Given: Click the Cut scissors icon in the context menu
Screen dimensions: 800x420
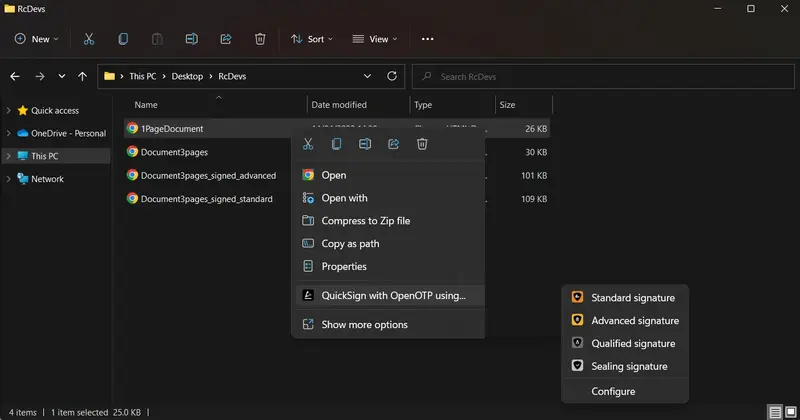Looking at the screenshot, I should (308, 144).
